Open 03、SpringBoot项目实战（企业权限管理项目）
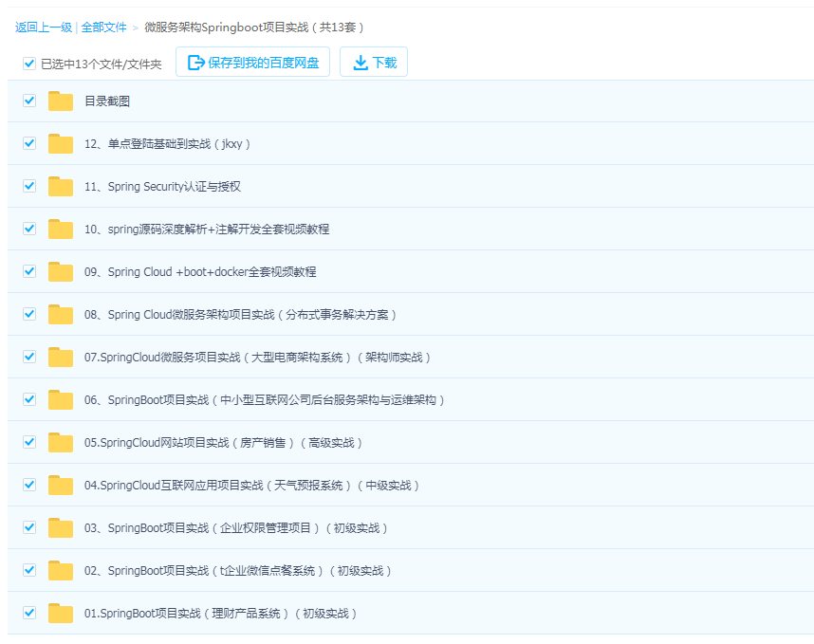Viewport: 814px width, 644px height. tap(236, 527)
